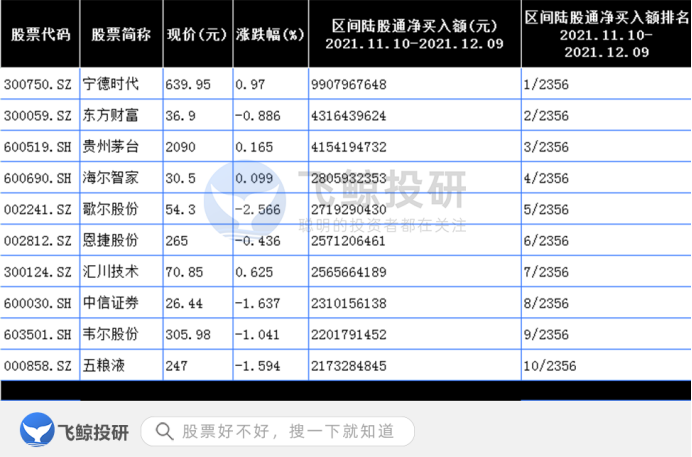
Task: Select stock name 歌尔股份
Action: (x=110, y=209)
